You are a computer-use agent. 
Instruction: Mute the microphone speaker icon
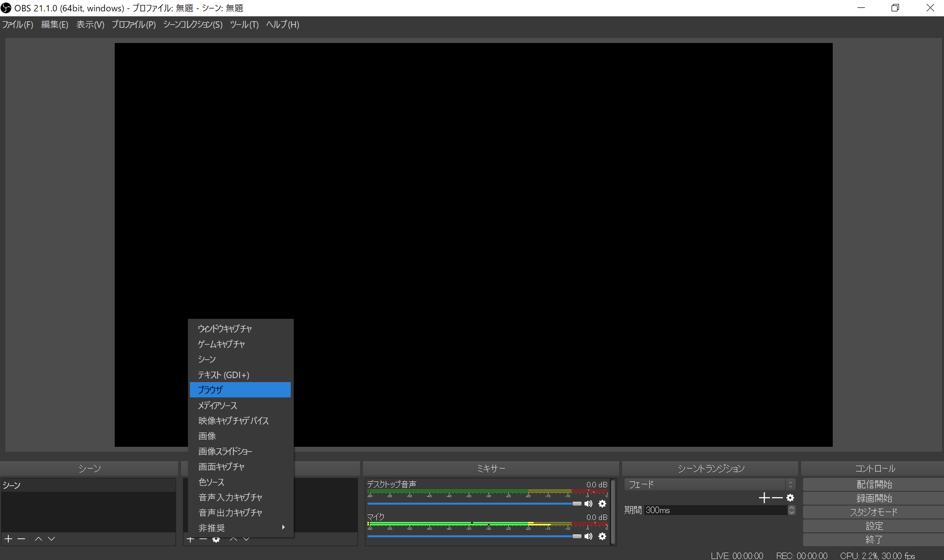pos(588,536)
